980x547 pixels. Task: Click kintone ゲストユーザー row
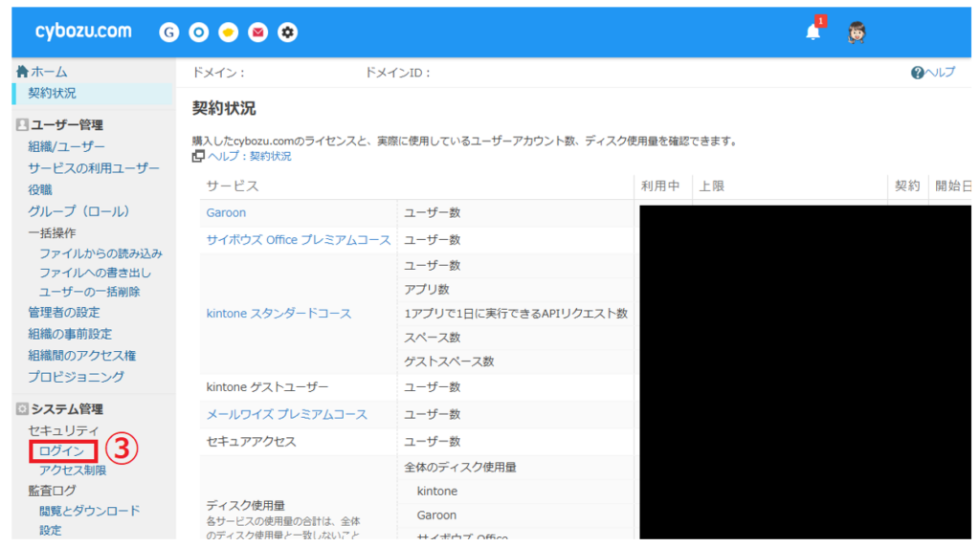tap(267, 387)
